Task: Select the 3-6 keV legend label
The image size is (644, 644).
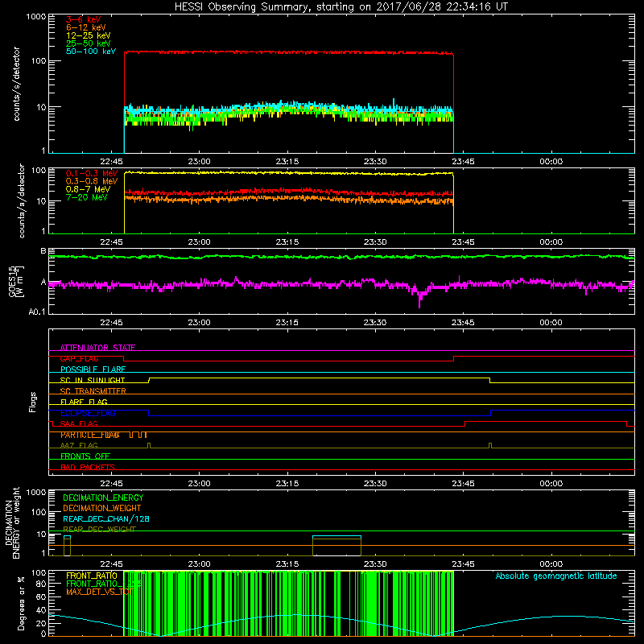Action: pos(84,19)
